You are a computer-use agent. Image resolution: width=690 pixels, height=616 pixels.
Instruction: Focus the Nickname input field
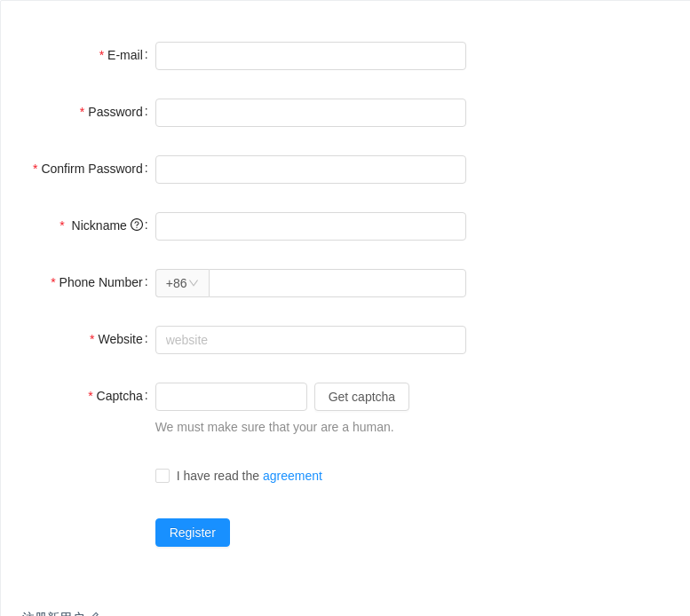tap(311, 226)
